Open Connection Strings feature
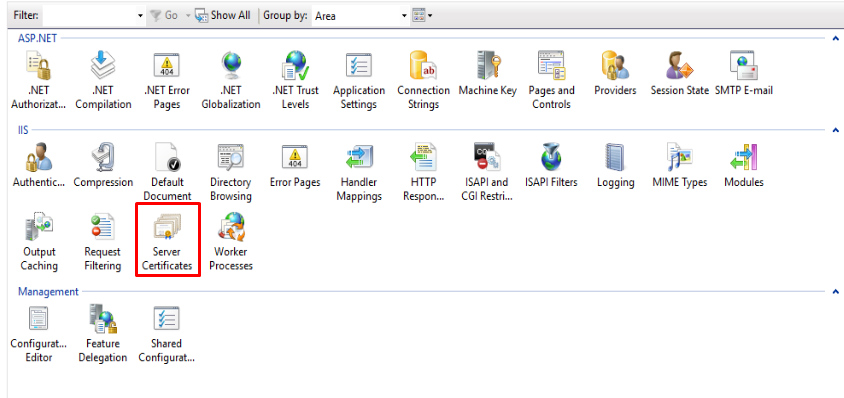The image size is (844, 398). tap(423, 81)
